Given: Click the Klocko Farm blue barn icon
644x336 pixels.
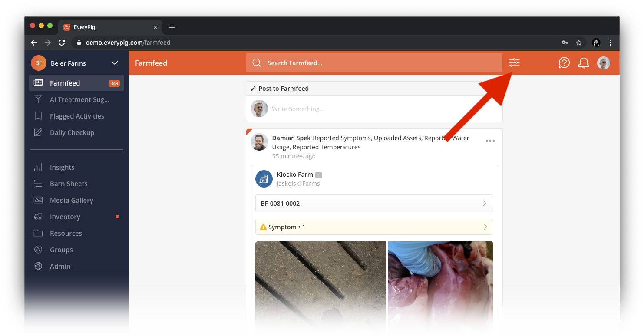Looking at the screenshot, I should (264, 179).
